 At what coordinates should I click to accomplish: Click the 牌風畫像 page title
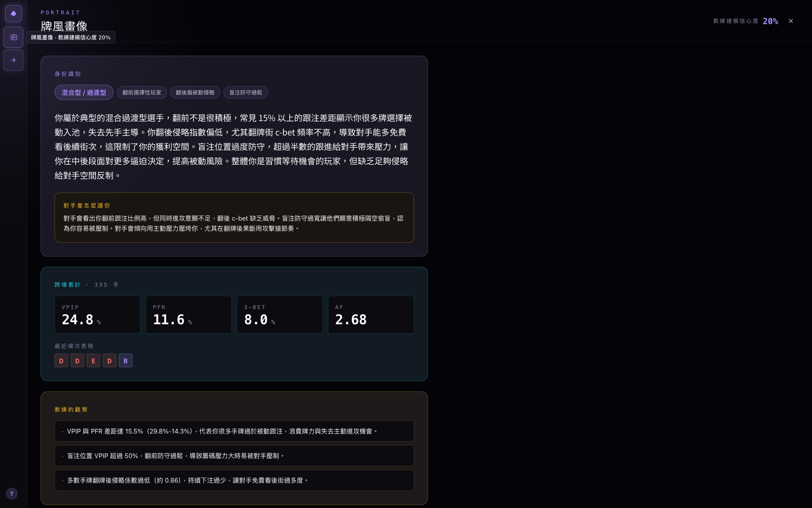click(x=64, y=26)
